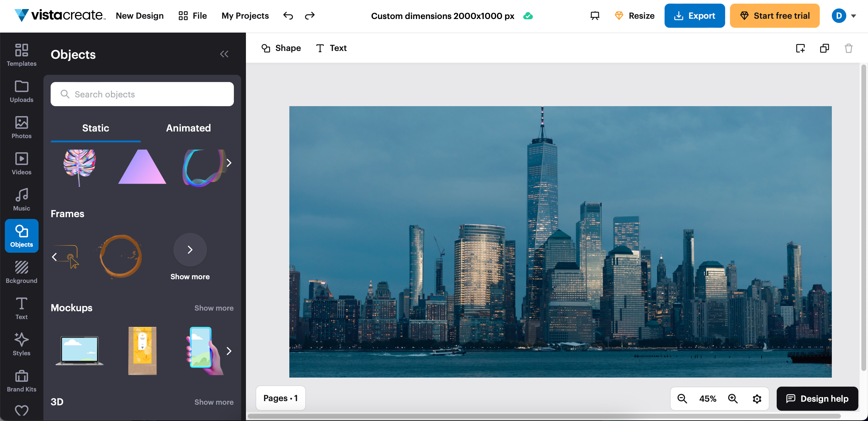Click the zoom out magnifier icon
Screen dimensions: 868x421
coord(682,398)
